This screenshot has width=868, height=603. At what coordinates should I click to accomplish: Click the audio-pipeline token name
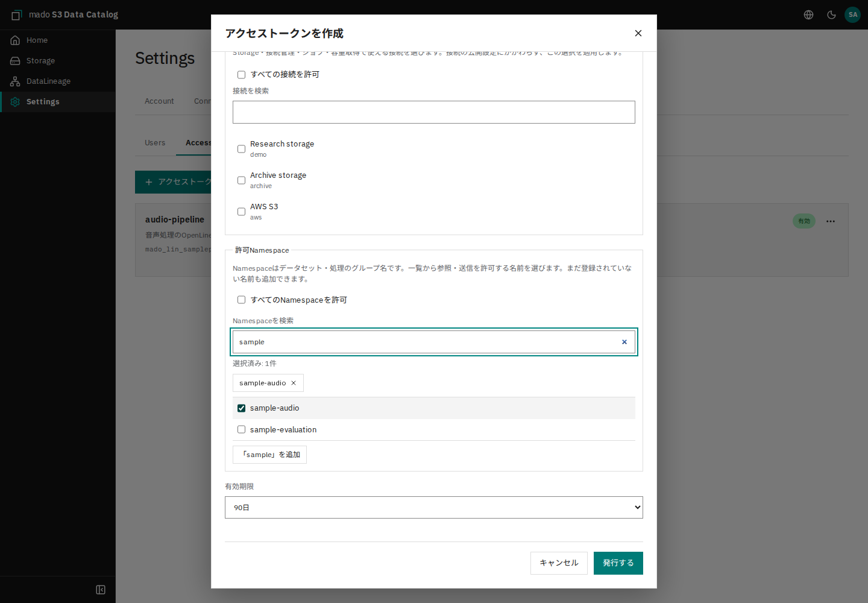click(175, 219)
